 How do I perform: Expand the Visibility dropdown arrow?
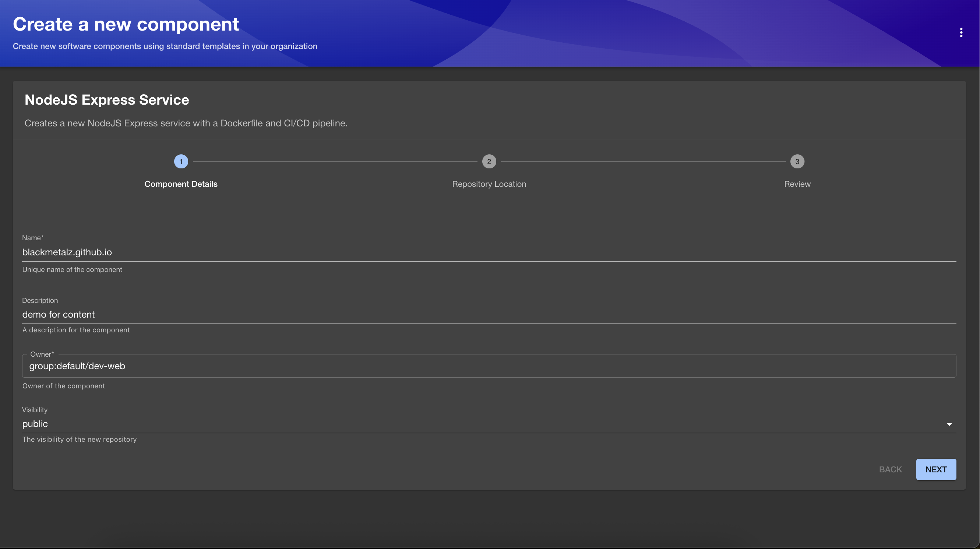[949, 424]
